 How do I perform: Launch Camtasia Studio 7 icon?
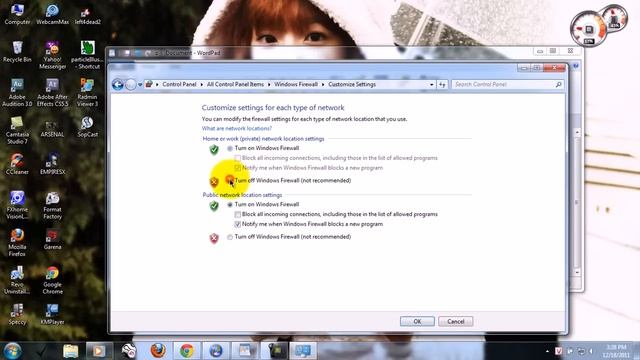17,130
